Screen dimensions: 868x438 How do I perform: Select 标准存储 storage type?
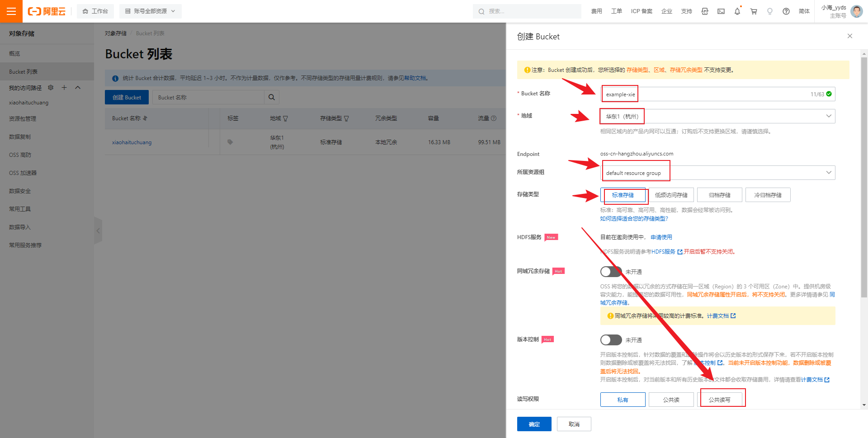click(x=623, y=195)
